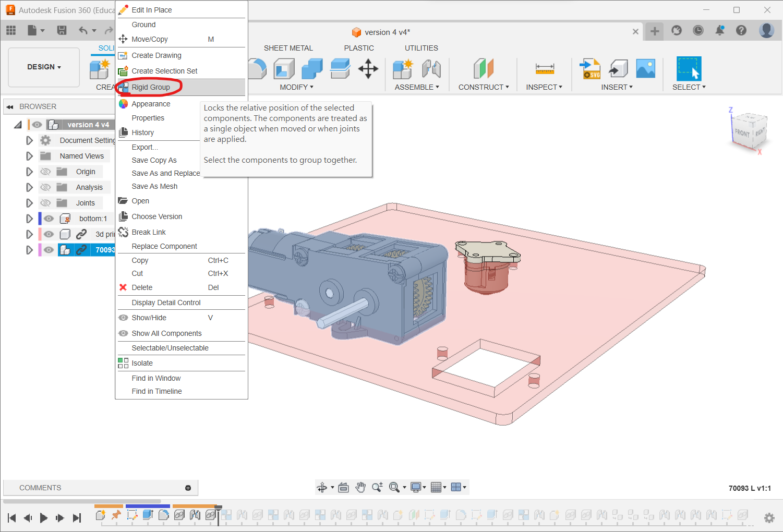Click the Joint icon in Assemble
This screenshot has width=783, height=532.
431,68
